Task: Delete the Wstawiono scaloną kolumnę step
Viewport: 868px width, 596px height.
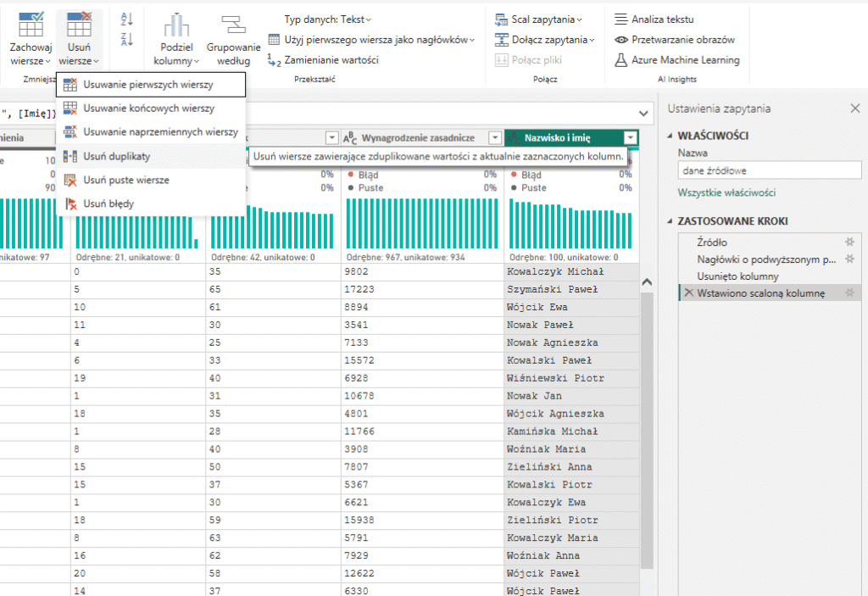Action: pos(688,293)
